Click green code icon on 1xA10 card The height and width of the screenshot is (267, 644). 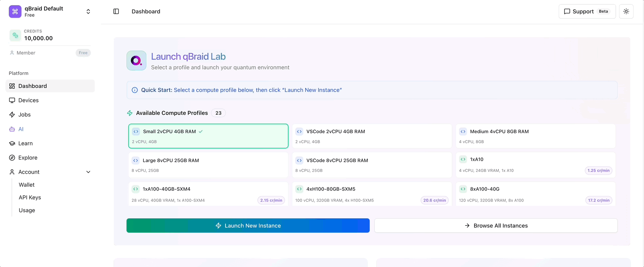coord(463,159)
